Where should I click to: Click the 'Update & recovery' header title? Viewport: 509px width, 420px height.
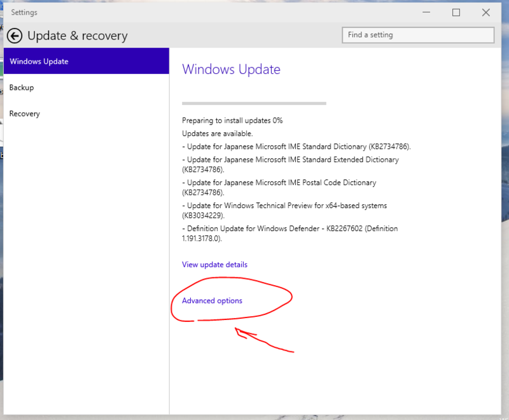(x=78, y=36)
